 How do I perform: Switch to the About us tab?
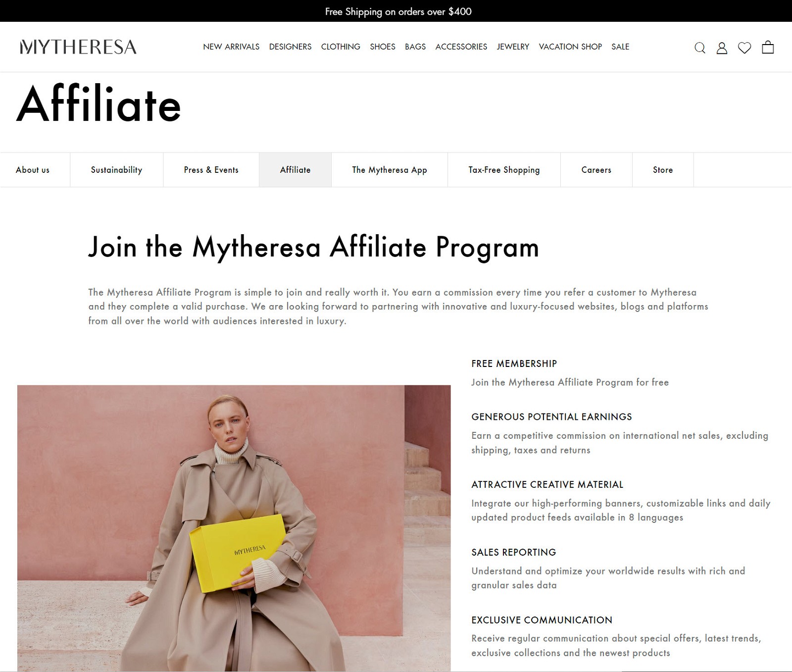point(33,170)
